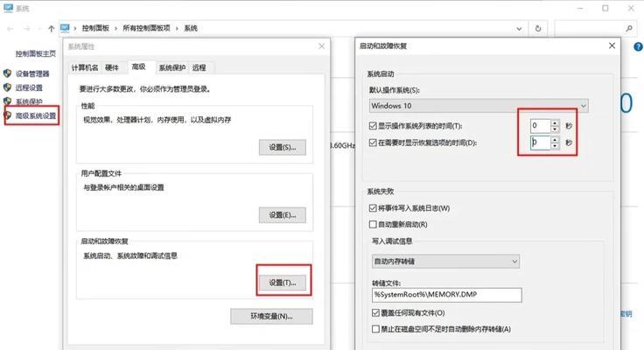Click the computer icon in address bar
The image size is (644, 350).
pos(65,28)
